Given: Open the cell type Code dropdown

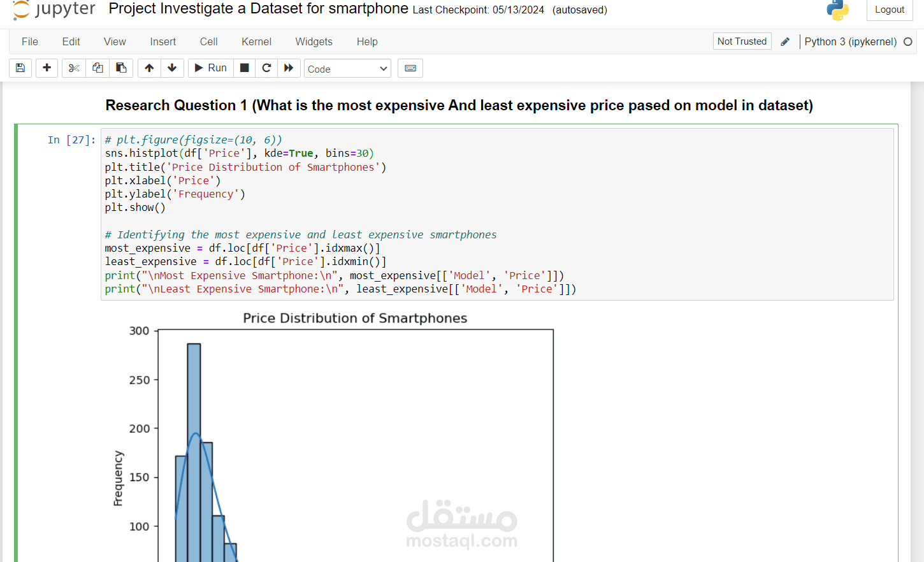Looking at the screenshot, I should pyautogui.click(x=347, y=69).
